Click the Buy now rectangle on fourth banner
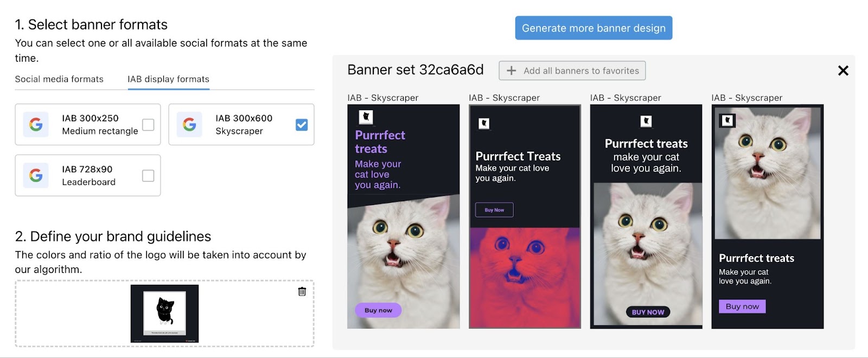This screenshot has height=358, width=868. click(x=742, y=306)
